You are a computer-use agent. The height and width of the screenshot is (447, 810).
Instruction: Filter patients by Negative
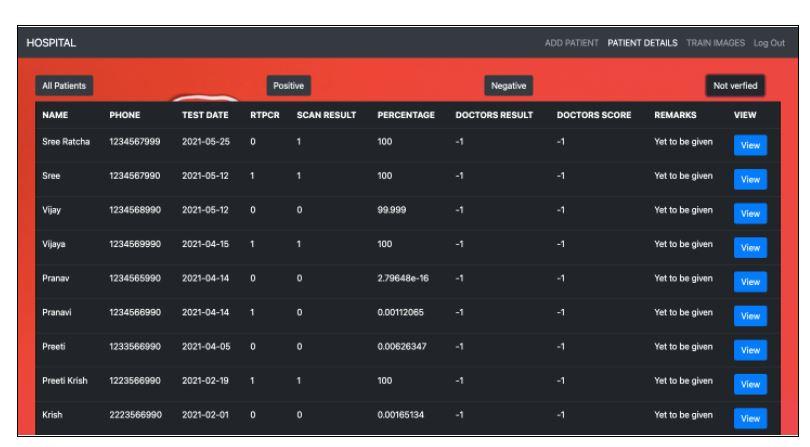(508, 86)
